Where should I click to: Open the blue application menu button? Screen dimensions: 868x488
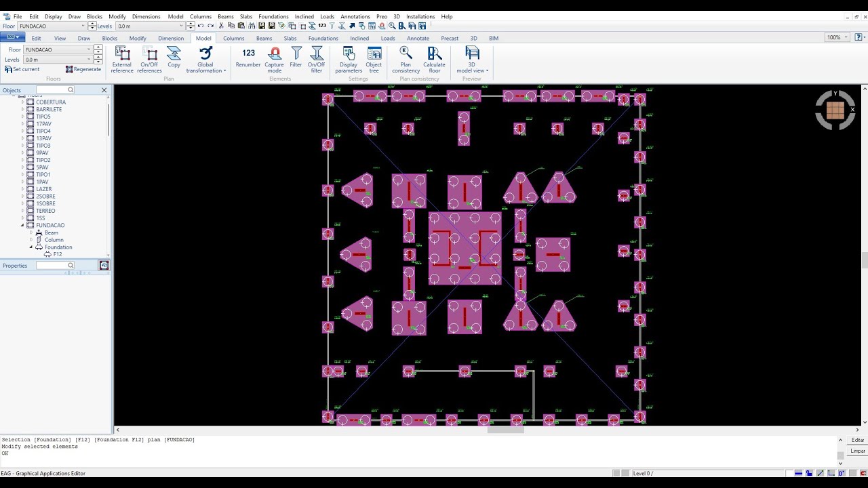coord(12,37)
